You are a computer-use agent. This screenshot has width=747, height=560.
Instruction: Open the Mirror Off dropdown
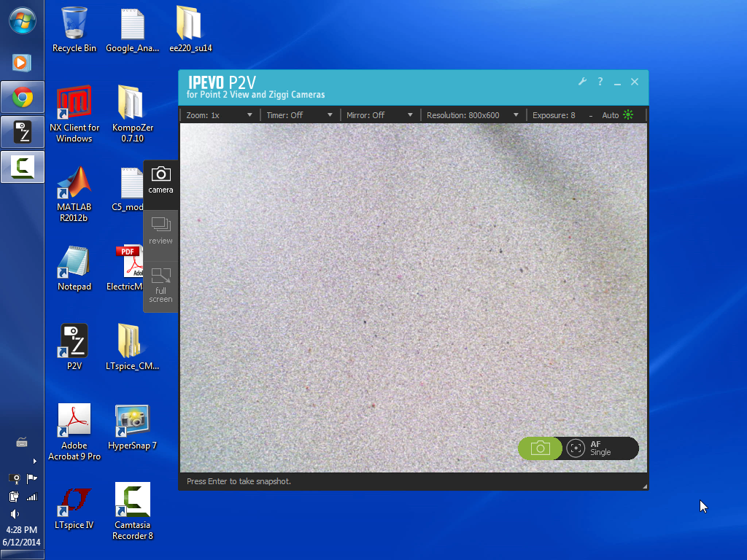click(x=379, y=115)
